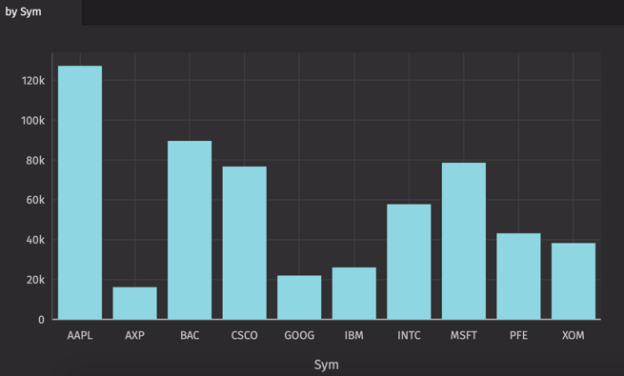Click the PFE x-axis label

(519, 335)
